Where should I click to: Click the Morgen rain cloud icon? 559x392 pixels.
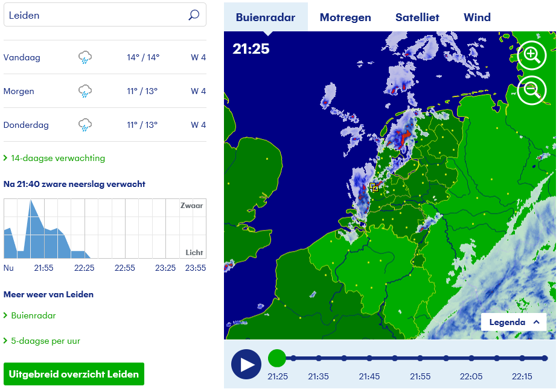coord(85,91)
